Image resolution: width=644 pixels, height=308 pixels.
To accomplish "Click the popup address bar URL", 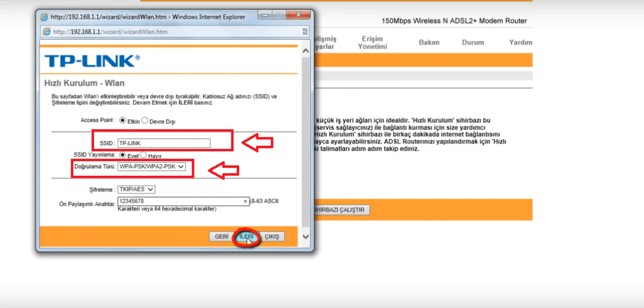I will [110, 32].
